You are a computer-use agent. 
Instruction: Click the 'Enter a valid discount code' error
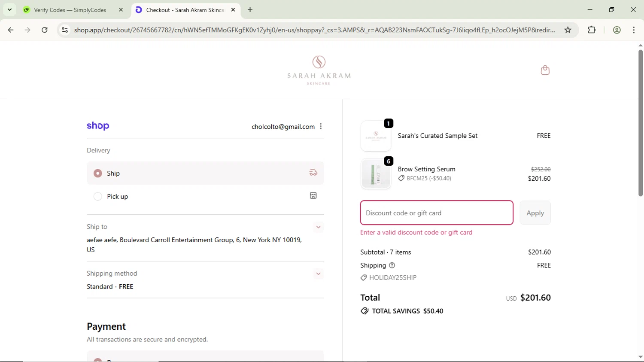[416, 232]
